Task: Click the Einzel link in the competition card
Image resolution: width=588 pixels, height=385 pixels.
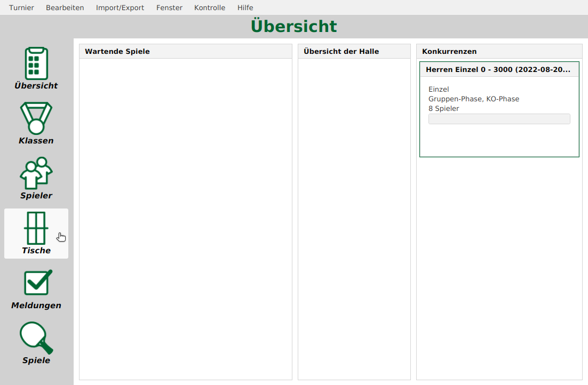Action: [439, 89]
